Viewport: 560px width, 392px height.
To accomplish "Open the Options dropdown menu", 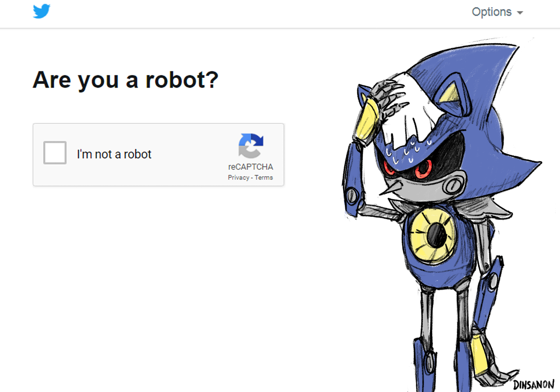I will 497,12.
